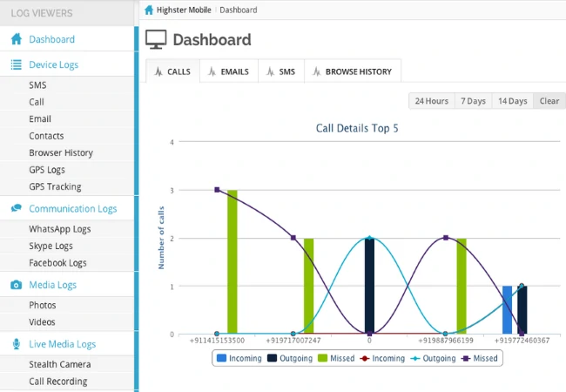566x392 pixels.
Task: Click the Device Logs list icon
Action: pyautogui.click(x=16, y=65)
